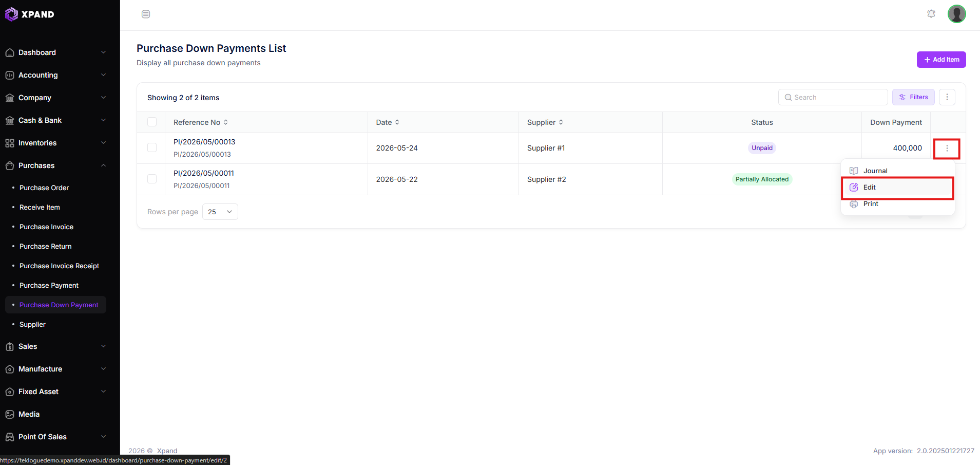
Task: Collapse the Purchases sidebar section
Action: coord(56,165)
